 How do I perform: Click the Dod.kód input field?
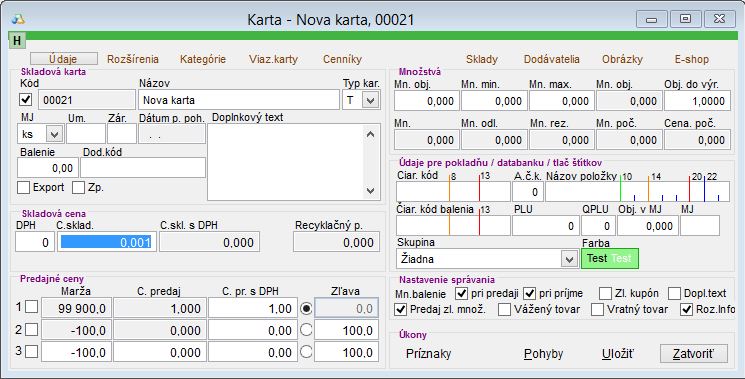(143, 168)
